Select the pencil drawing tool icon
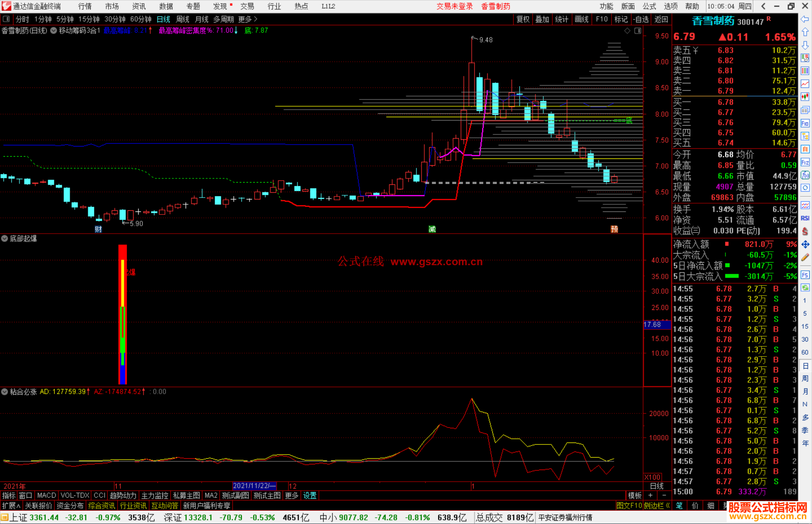This screenshot has width=812, height=524. pos(805,258)
